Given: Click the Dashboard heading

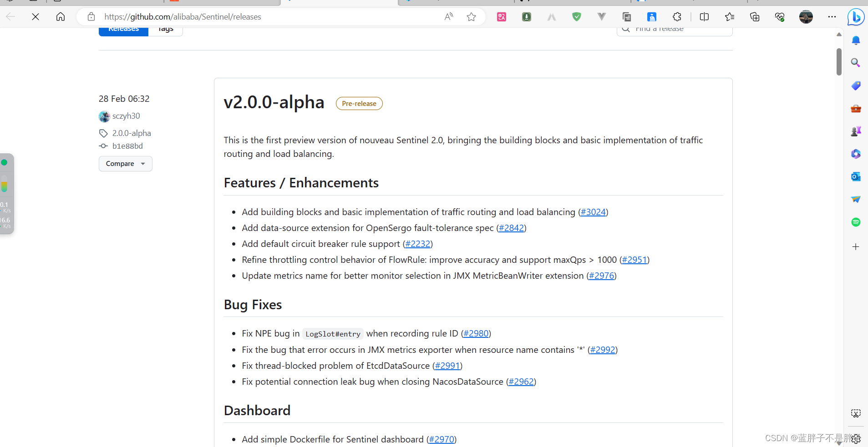Looking at the screenshot, I should click(257, 411).
